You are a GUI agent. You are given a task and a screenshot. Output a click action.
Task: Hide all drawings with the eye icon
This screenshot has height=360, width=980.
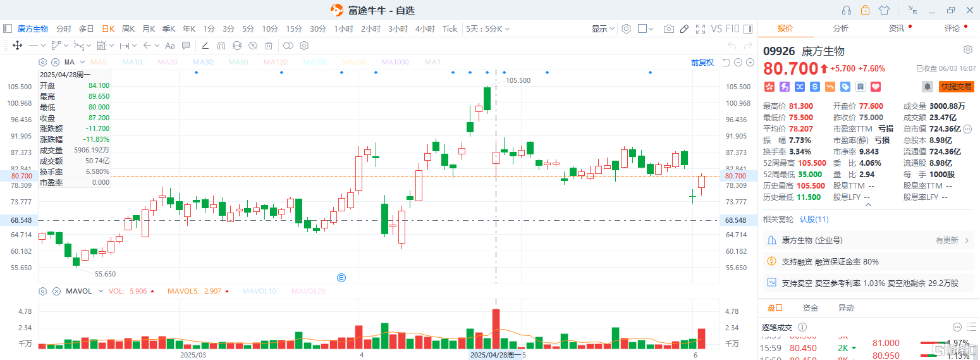click(252, 46)
